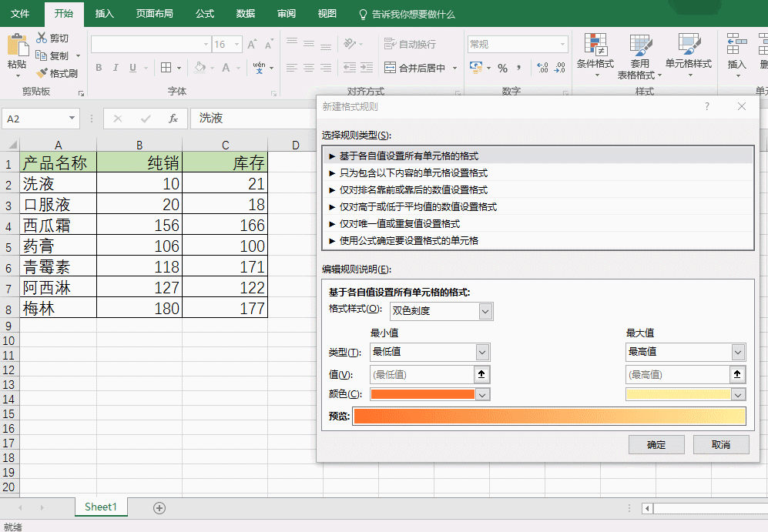Select rule 仅对唯一值或重复值设置格式
Screen dimensions: 768x532
(x=538, y=224)
